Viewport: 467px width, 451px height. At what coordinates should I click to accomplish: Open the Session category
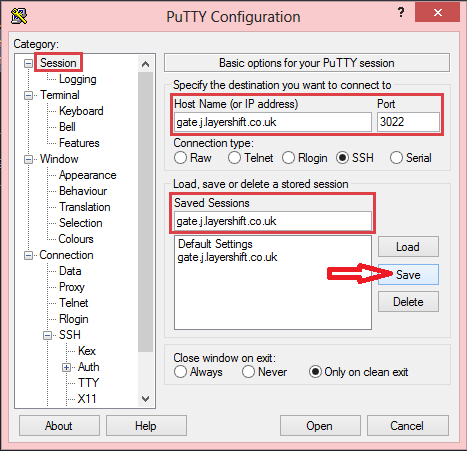click(x=58, y=63)
